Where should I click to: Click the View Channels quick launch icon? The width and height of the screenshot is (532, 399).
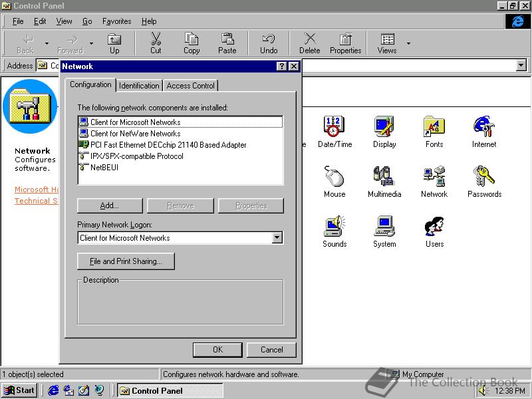click(x=99, y=390)
